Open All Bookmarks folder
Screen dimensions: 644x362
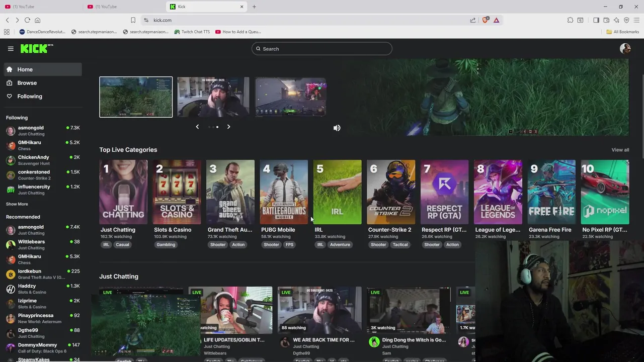(x=622, y=32)
